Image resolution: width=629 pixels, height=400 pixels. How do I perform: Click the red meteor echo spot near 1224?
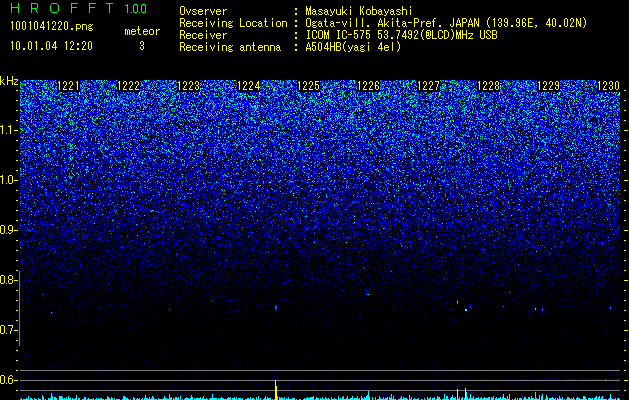(x=276, y=307)
